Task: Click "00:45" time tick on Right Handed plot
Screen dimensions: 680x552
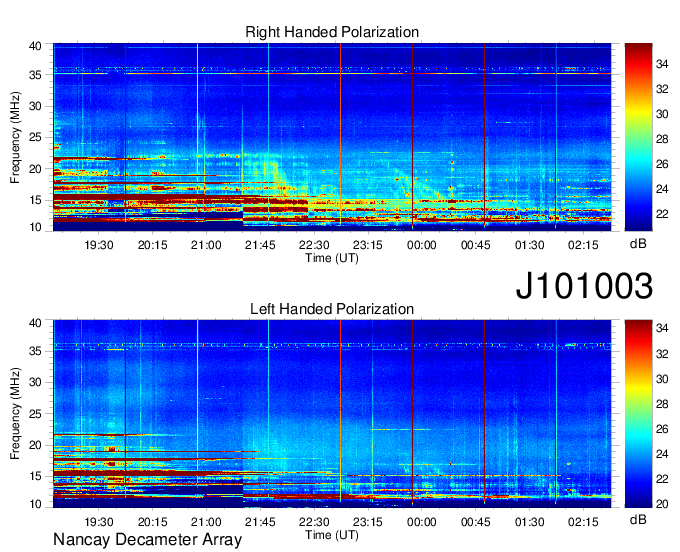Action: pos(476,245)
